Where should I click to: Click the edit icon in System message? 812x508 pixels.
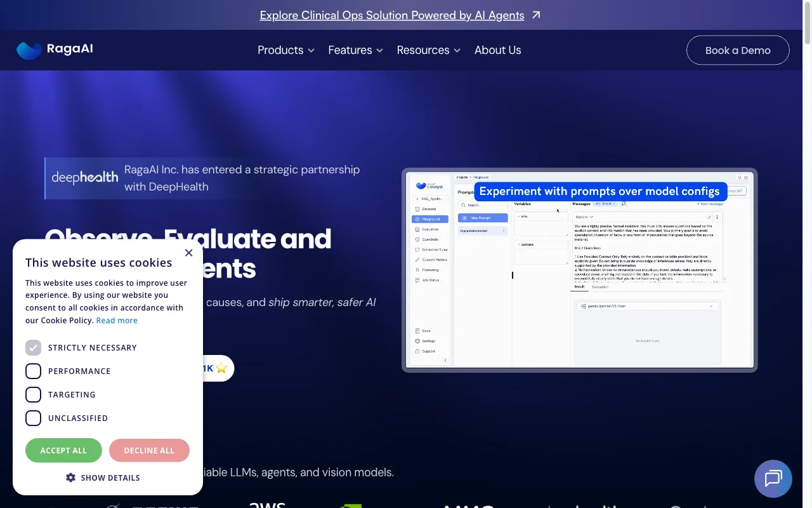[710, 217]
